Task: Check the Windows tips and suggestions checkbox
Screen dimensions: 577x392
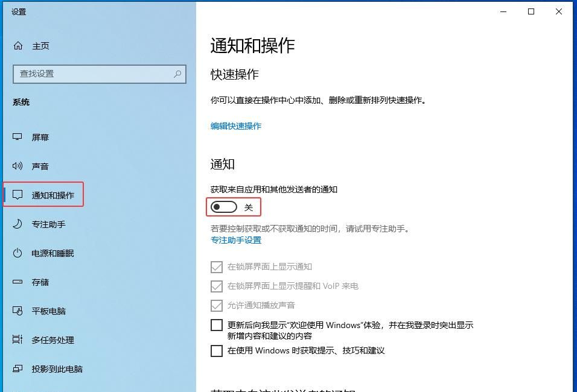Action: coord(217,350)
